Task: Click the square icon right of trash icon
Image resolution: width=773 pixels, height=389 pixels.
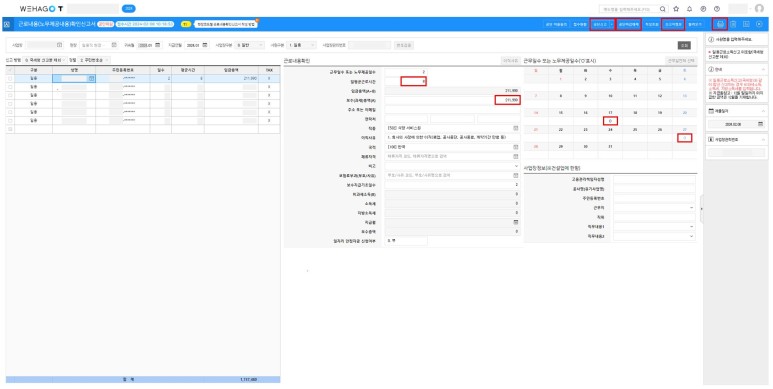Action: 746,24
